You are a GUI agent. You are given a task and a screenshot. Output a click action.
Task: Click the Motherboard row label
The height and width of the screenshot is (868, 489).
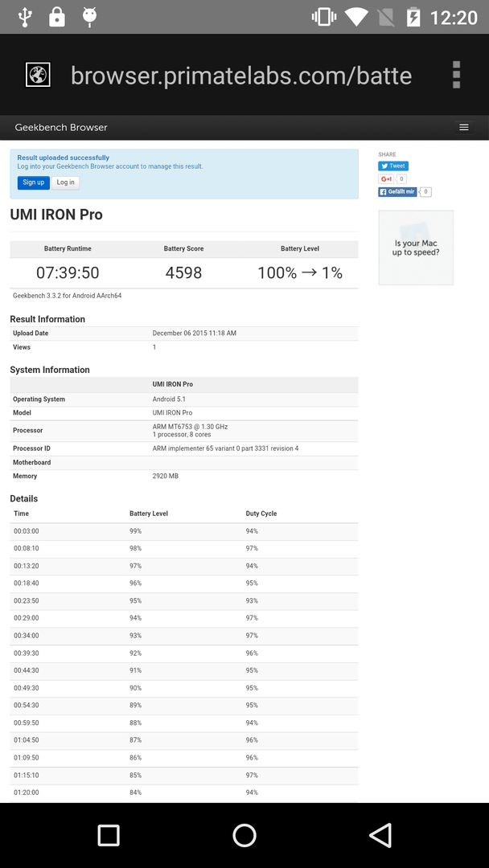click(31, 462)
